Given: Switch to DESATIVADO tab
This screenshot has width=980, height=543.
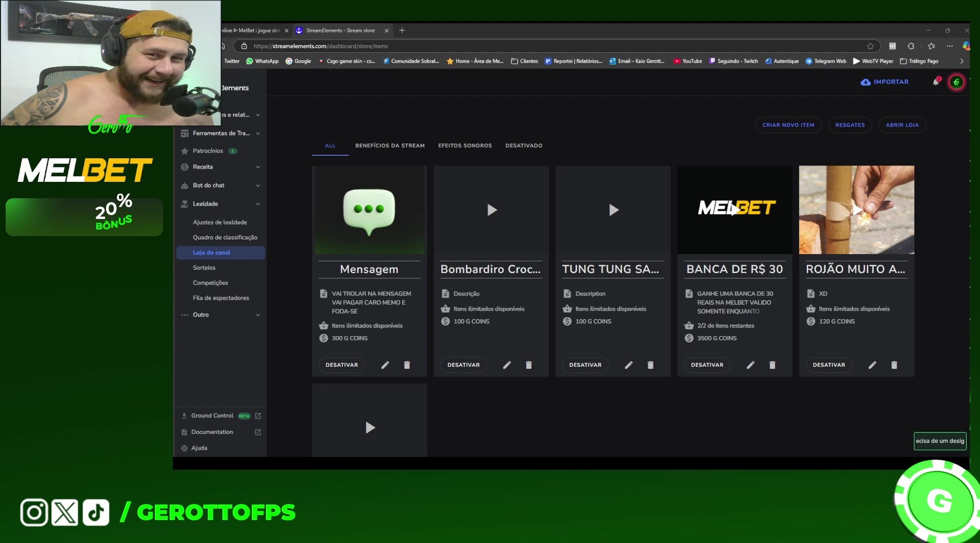Looking at the screenshot, I should (x=524, y=145).
